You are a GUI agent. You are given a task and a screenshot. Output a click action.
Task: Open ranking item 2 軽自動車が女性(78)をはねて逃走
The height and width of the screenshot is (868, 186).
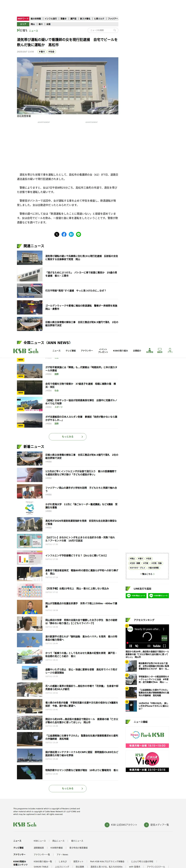pos(147,666)
